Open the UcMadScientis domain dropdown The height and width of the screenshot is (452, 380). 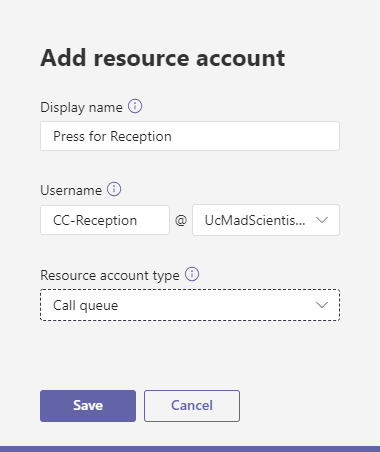tap(266, 220)
